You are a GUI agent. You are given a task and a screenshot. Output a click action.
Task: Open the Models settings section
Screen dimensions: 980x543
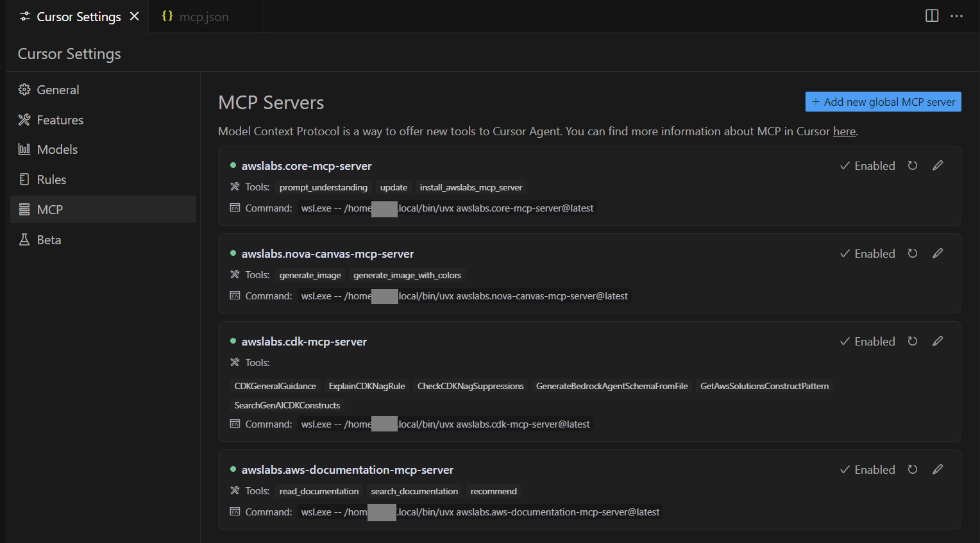click(103, 149)
